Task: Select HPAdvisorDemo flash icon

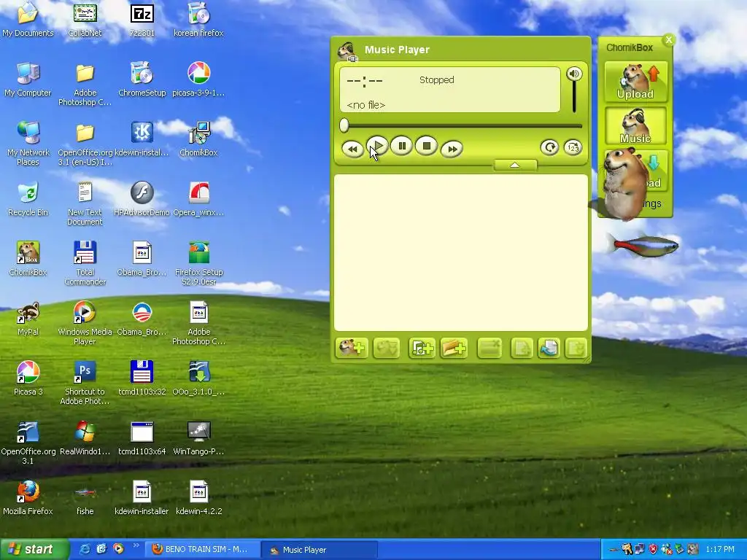Action: (x=142, y=199)
